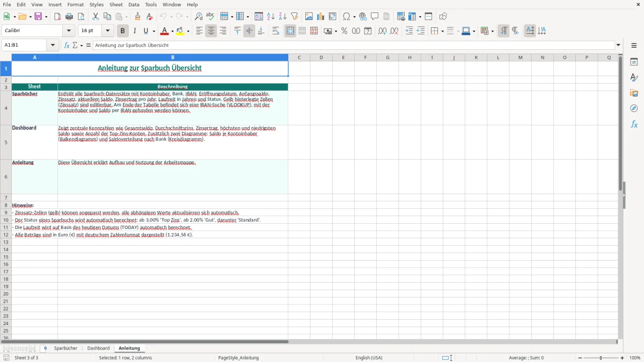The image size is (644, 362).
Task: Click the Copy icon
Action: (107, 17)
